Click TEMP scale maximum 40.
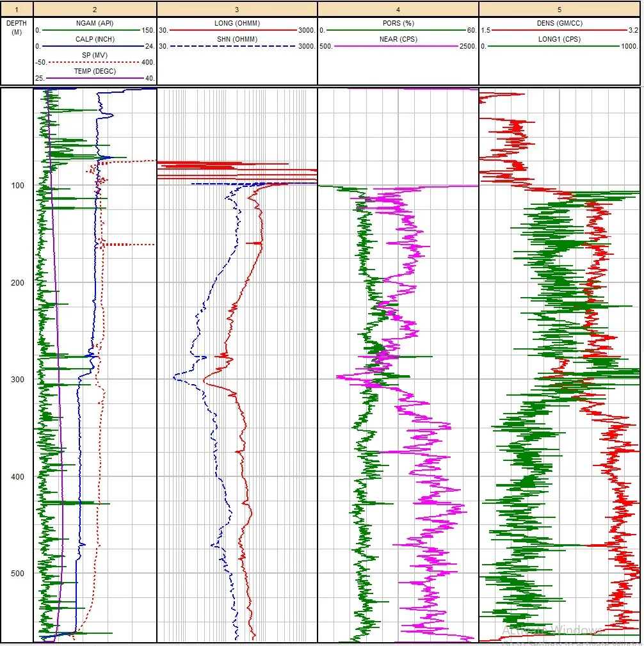Image resolution: width=644 pixels, height=646 pixels. [x=150, y=78]
